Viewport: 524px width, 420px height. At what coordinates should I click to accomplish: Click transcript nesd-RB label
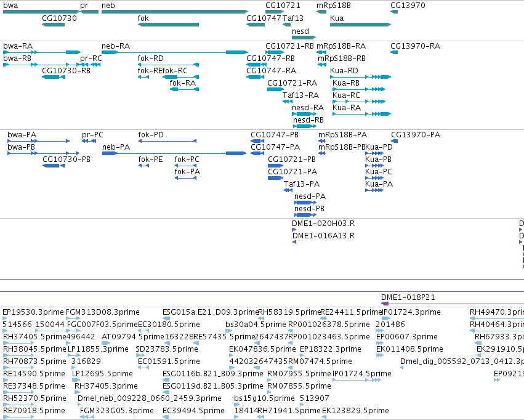coord(308,120)
